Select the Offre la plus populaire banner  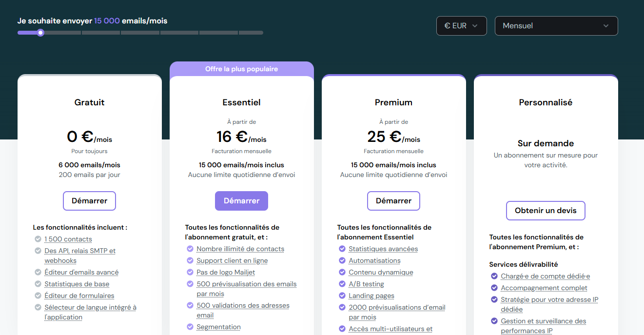pyautogui.click(x=241, y=69)
